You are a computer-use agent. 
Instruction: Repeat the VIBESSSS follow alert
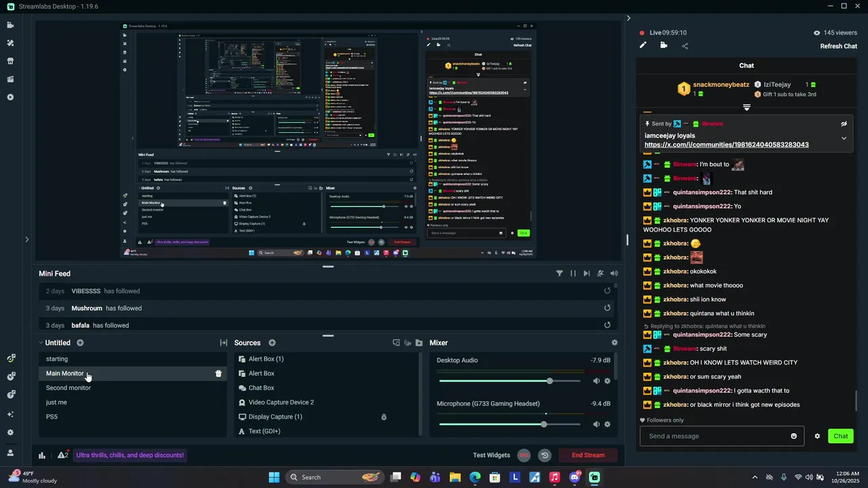point(608,291)
